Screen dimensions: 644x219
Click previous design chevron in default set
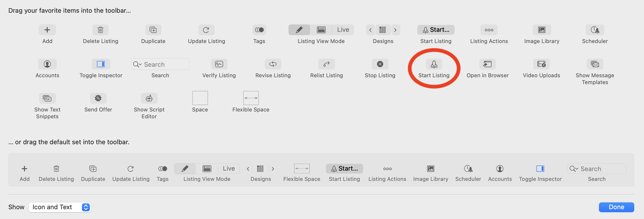click(248, 169)
